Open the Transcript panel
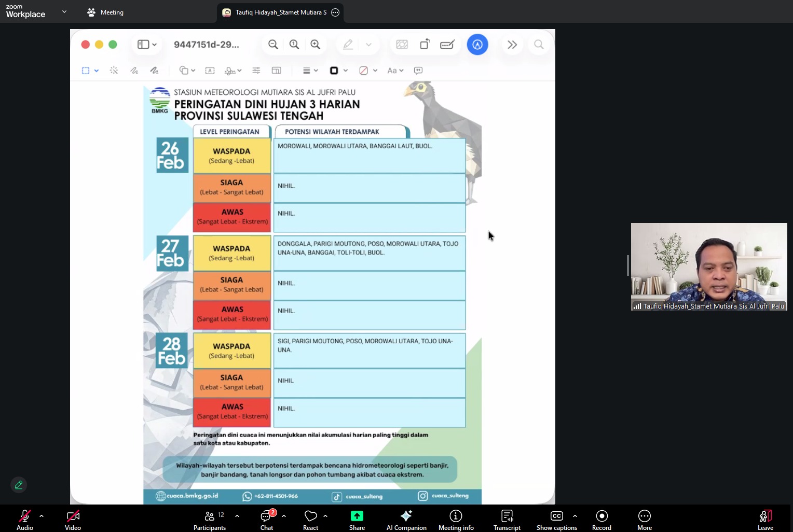Screen dimensions: 793x532 (x=507, y=520)
